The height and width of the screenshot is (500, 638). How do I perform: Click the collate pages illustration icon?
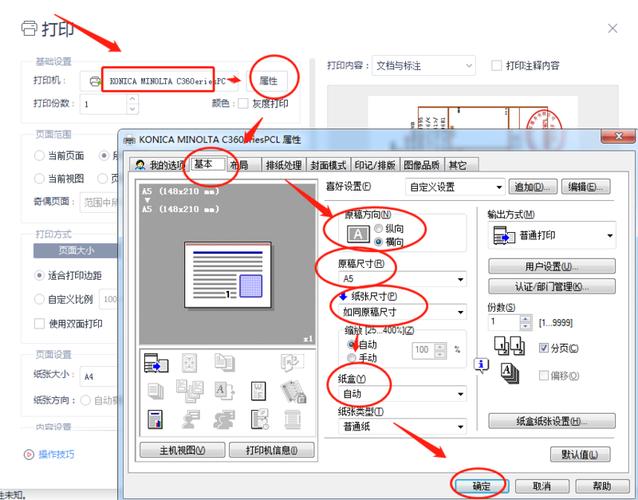click(x=509, y=346)
